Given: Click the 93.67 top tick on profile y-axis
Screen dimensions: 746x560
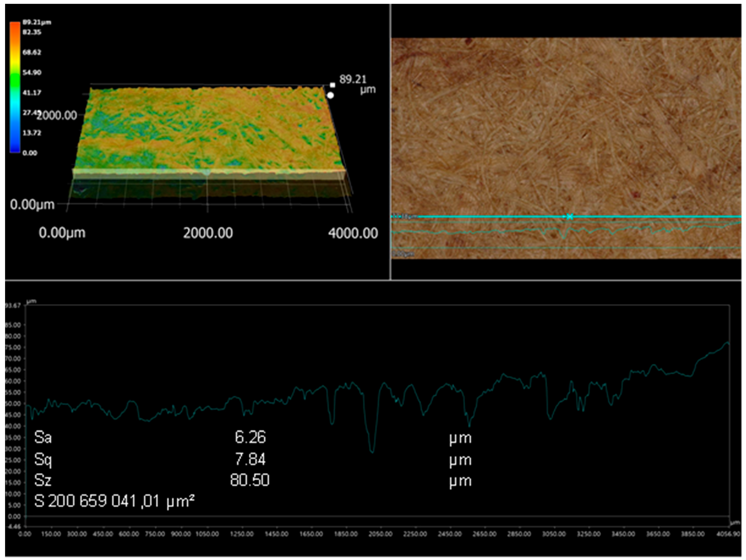Looking at the screenshot, I should (14, 305).
